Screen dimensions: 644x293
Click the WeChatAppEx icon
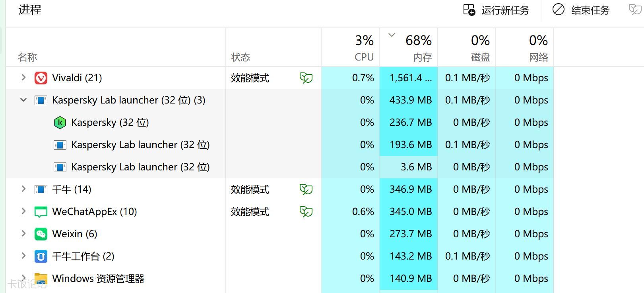[x=41, y=212]
